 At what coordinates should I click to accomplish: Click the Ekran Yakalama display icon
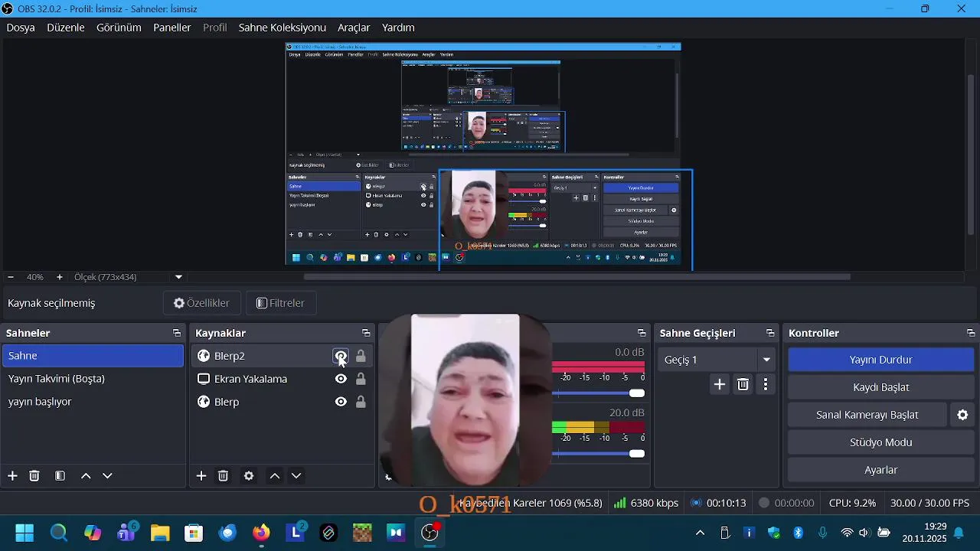point(204,379)
